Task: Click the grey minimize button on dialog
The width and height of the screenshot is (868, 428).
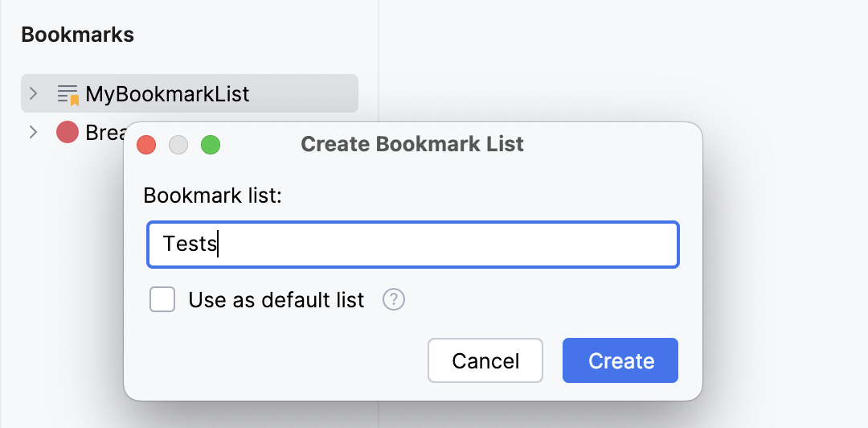Action: (178, 145)
